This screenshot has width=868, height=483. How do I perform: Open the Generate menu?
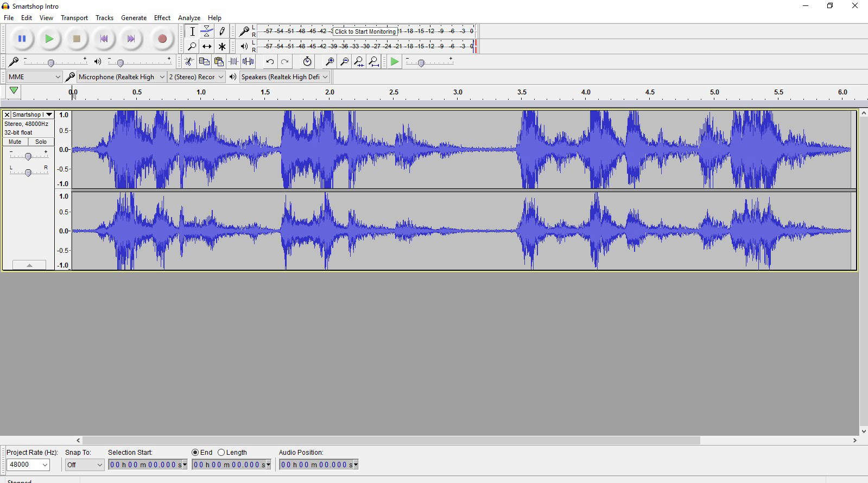[134, 17]
